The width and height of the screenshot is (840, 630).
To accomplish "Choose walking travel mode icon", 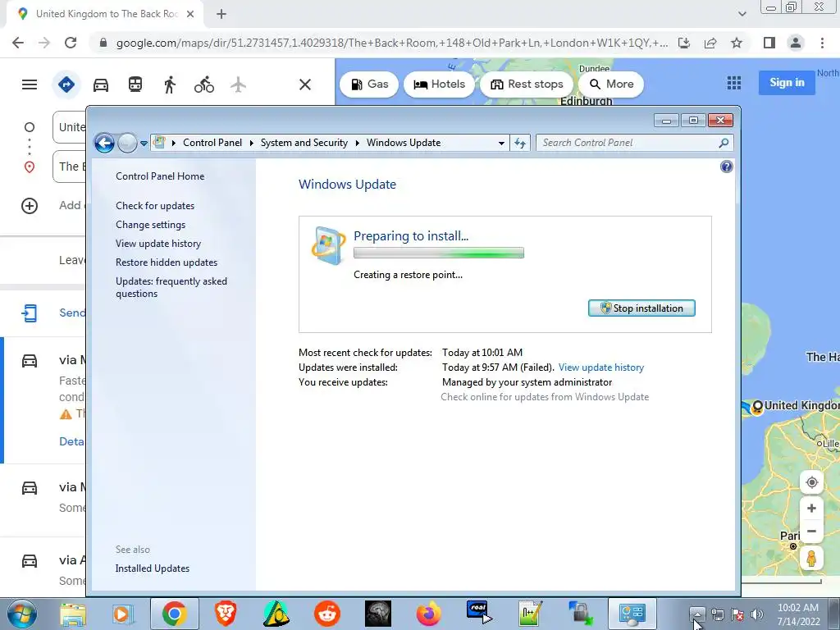I will tap(170, 84).
